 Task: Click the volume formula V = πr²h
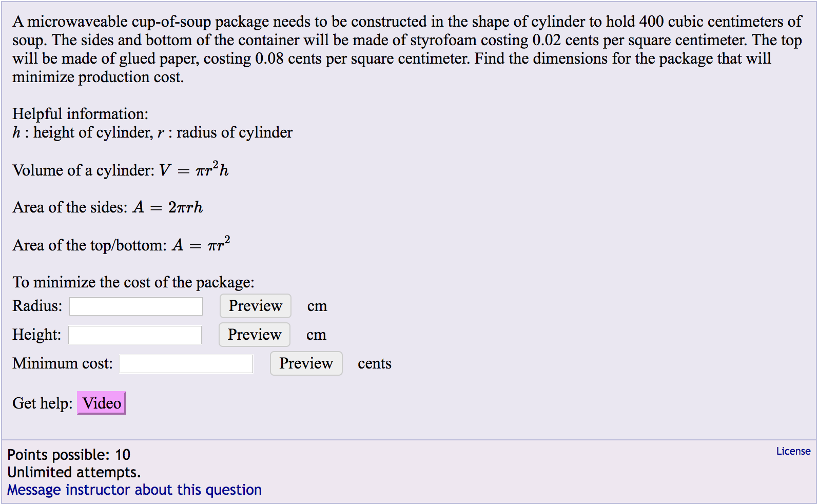tap(194, 169)
